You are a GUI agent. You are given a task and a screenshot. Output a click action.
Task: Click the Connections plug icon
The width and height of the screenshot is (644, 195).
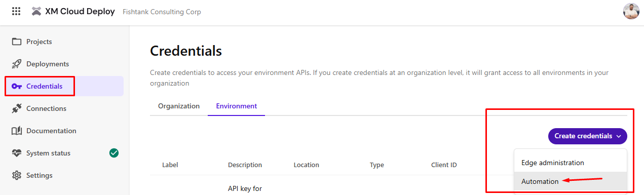[17, 108]
